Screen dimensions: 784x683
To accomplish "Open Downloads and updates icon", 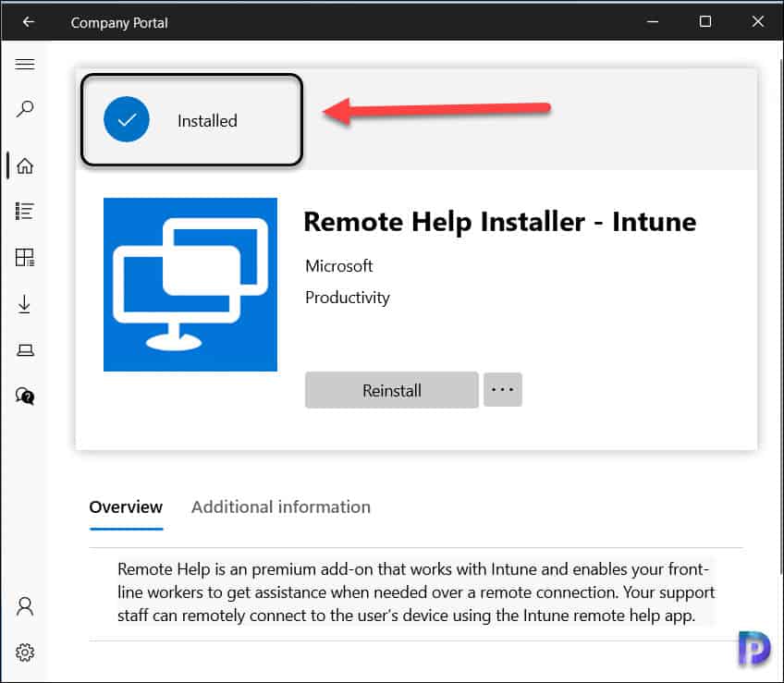I will click(25, 303).
